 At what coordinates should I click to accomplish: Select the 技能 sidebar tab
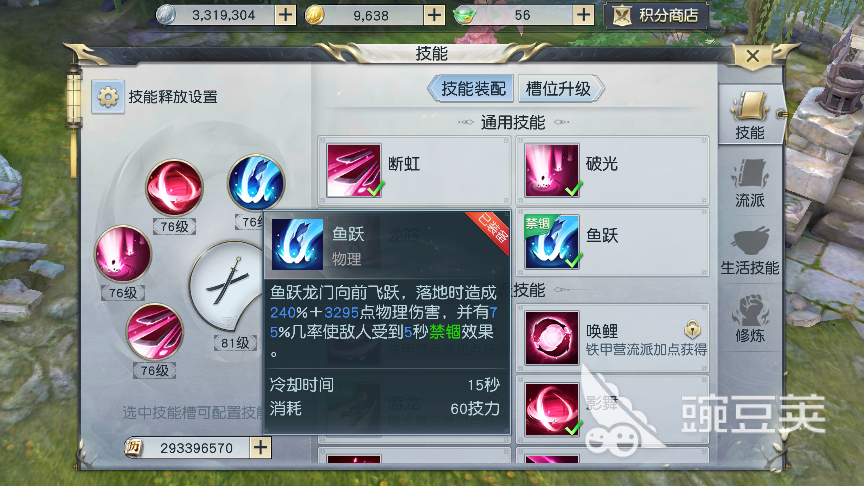coord(750,115)
